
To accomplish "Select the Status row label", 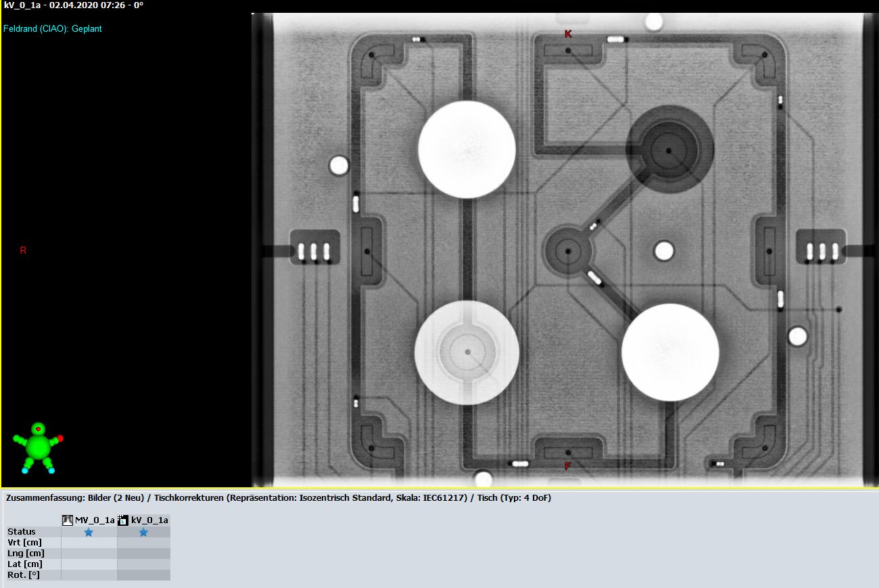I will (x=21, y=532).
